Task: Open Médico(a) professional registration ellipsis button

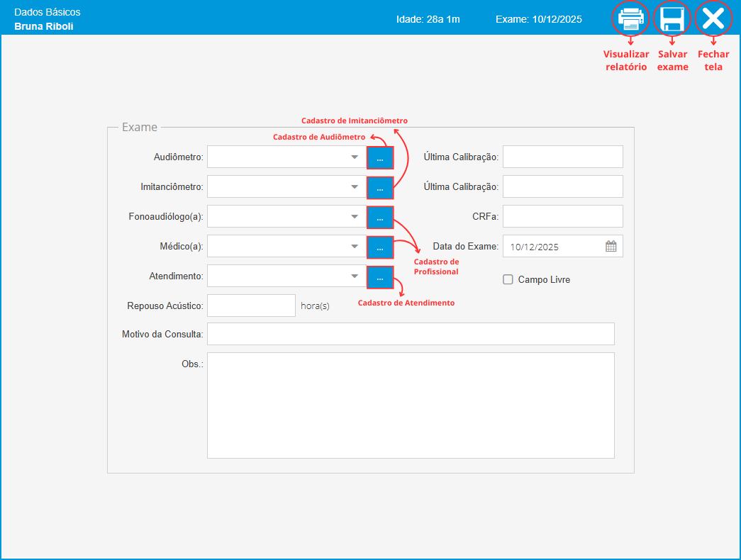Action: click(380, 247)
